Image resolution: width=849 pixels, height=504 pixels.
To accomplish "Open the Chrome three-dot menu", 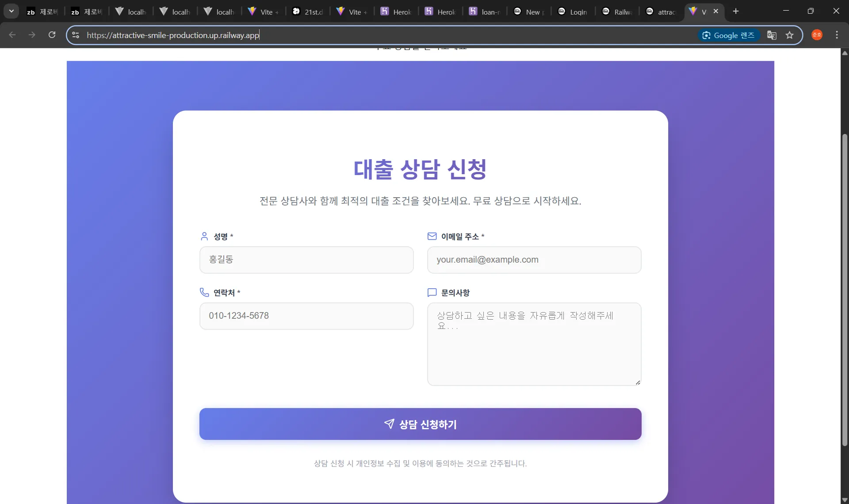I will pyautogui.click(x=837, y=35).
